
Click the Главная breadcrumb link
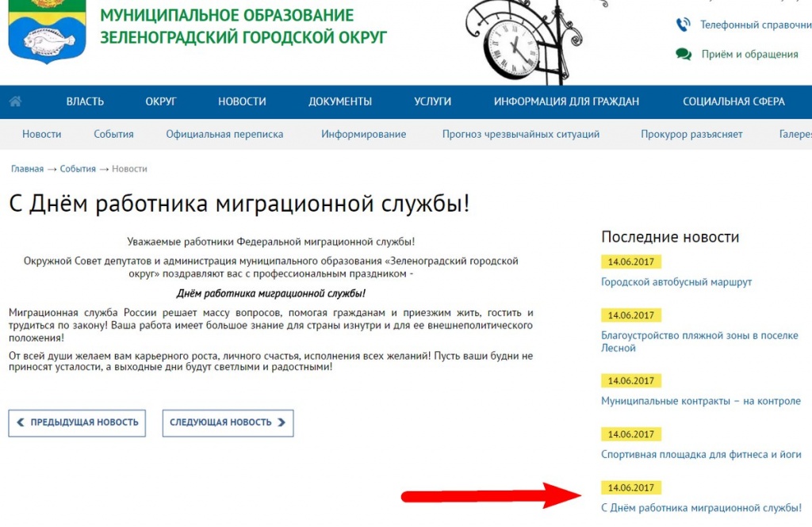pos(27,169)
